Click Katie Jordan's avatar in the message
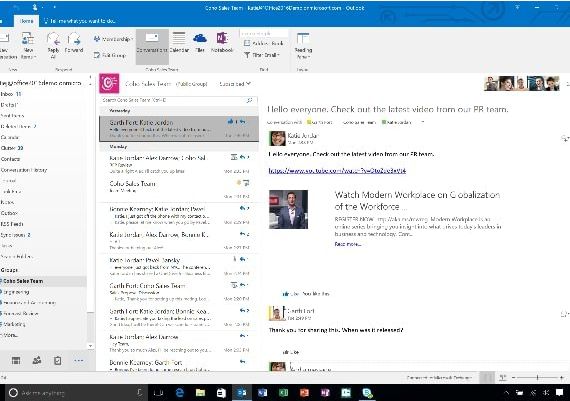The width and height of the screenshot is (570, 401). [x=277, y=138]
